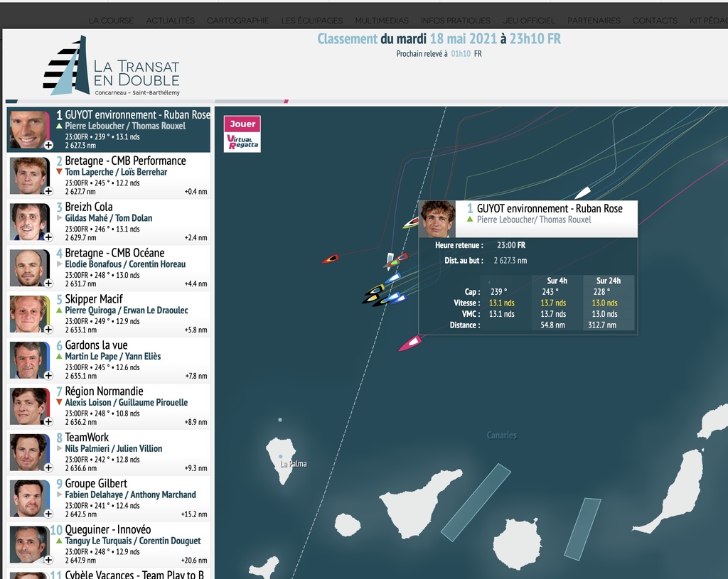Image resolution: width=728 pixels, height=579 pixels.
Task: Select the white boat icon near tooltip top
Action: click(582, 192)
